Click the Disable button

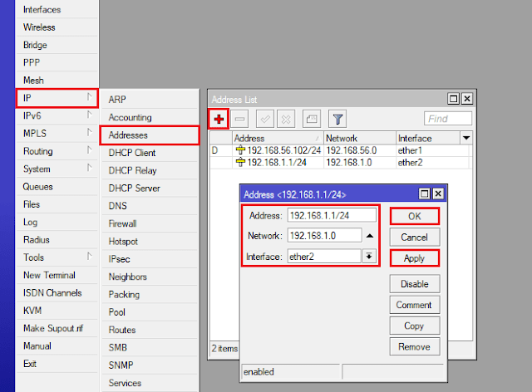[415, 284]
